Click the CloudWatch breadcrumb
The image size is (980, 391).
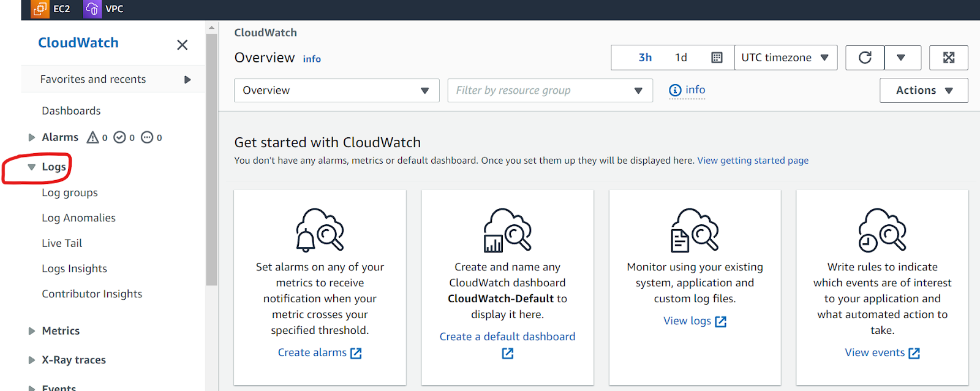tap(265, 32)
